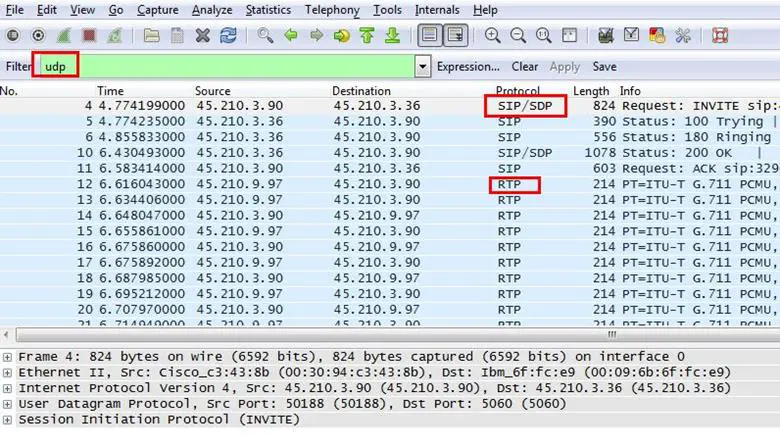Click the red stop capture icon
This screenshot has width=780, height=447.
89,36
